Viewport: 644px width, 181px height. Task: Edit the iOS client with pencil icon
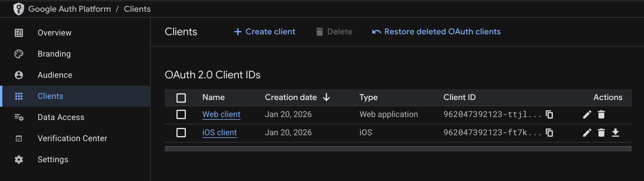click(587, 133)
